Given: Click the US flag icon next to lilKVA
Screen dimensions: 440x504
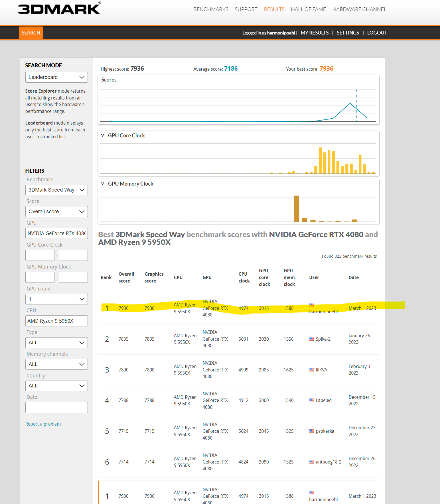Looking at the screenshot, I should 312,370.
